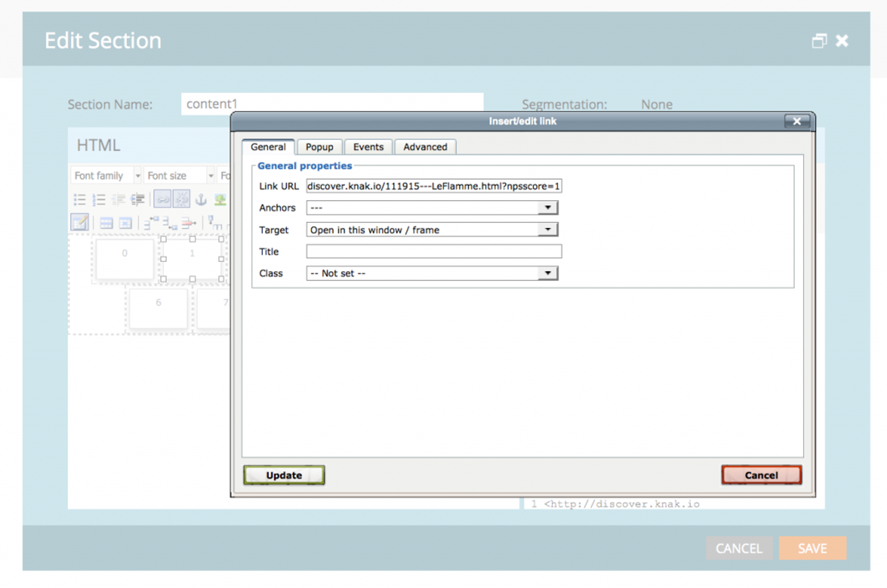Click the delete table row icon

[188, 223]
